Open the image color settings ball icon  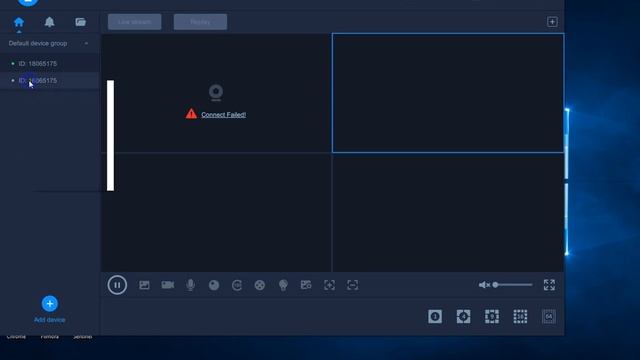[214, 285]
